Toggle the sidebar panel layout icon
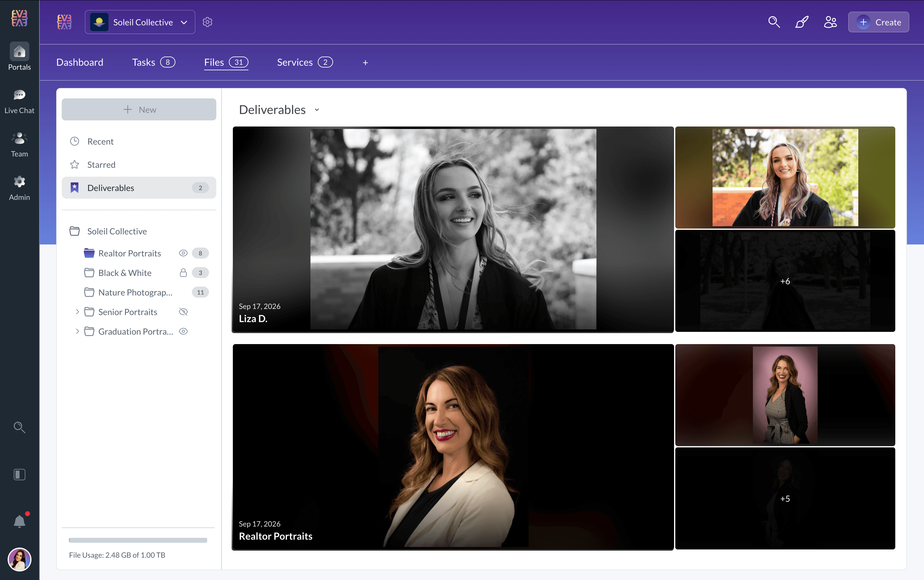The height and width of the screenshot is (580, 924). [x=19, y=475]
